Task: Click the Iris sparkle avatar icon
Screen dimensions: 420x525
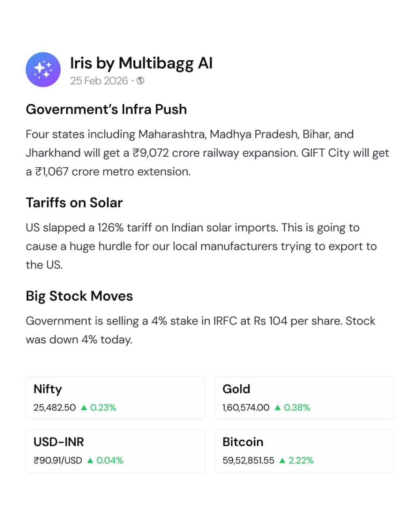Action: point(43,70)
